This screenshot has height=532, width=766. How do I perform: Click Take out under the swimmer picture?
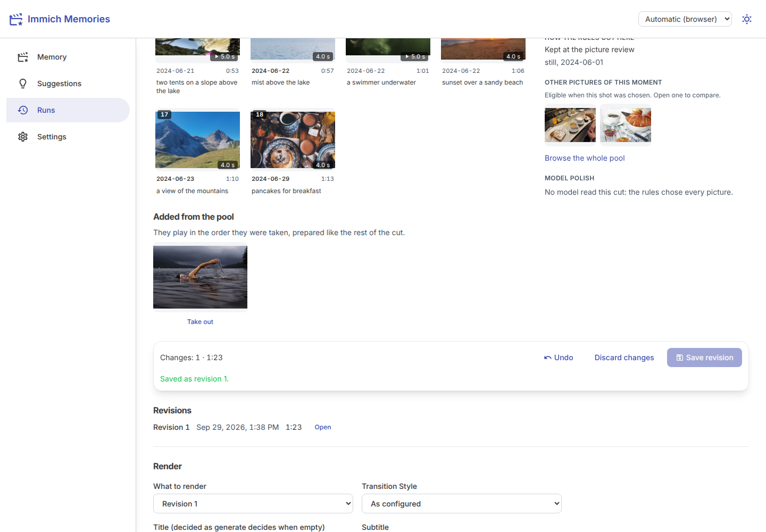point(200,322)
